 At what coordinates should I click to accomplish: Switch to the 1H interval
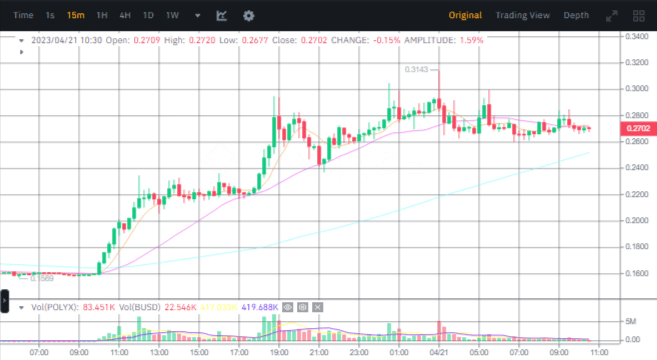(x=102, y=16)
